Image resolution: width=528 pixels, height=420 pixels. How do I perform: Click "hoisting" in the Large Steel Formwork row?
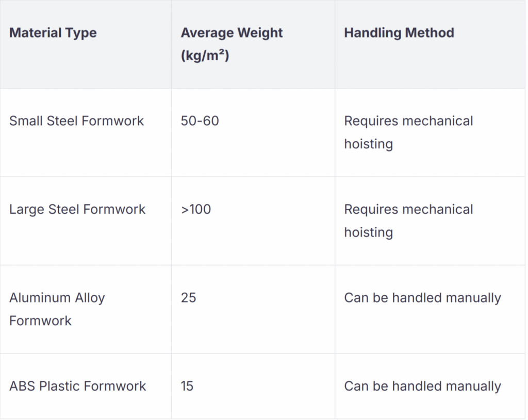point(368,232)
